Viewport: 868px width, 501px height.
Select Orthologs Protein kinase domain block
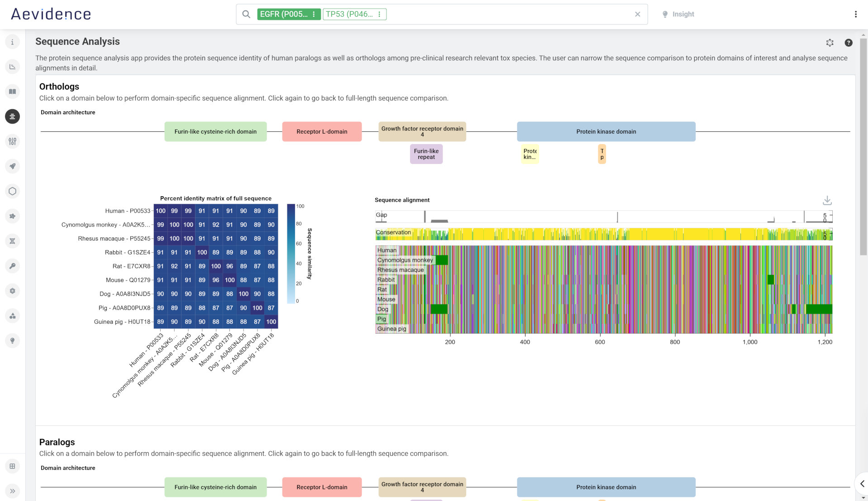coord(606,132)
